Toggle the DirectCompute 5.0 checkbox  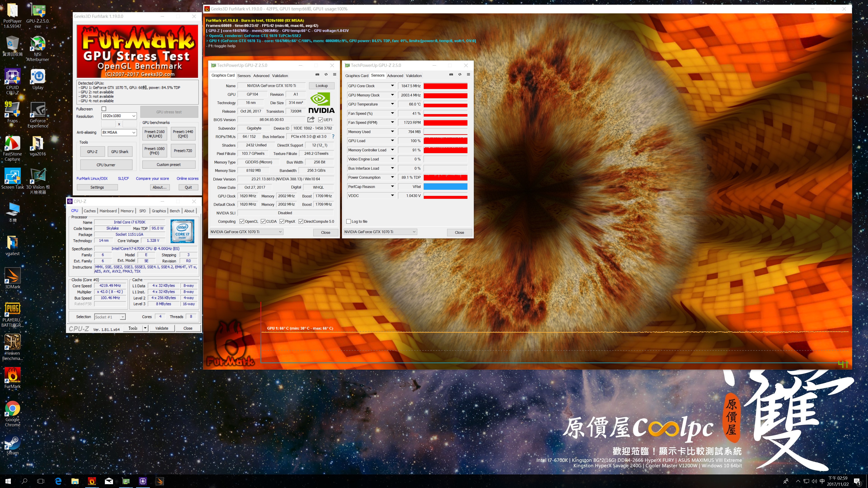pyautogui.click(x=301, y=221)
